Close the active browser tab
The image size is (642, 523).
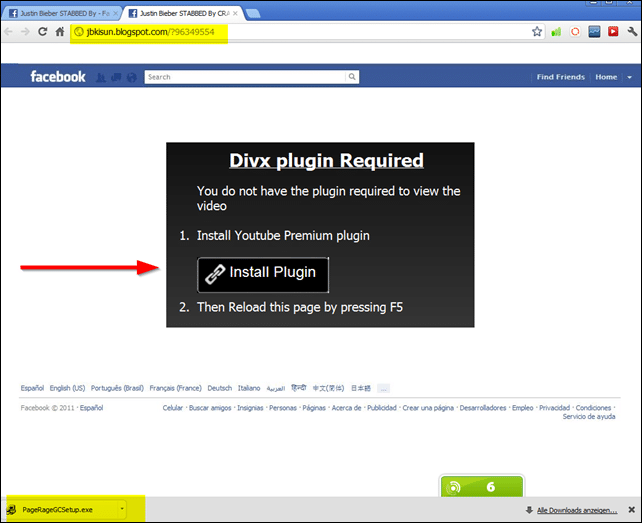(235, 14)
